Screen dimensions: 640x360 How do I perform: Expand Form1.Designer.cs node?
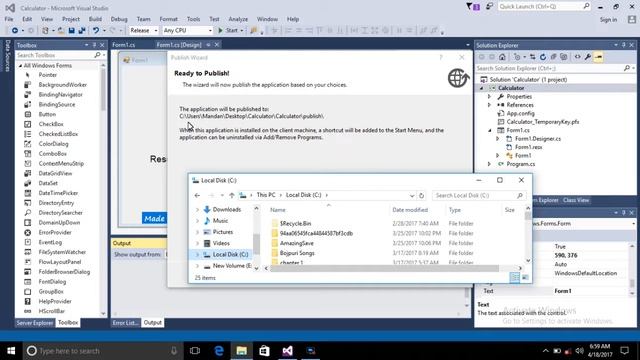pos(498,139)
